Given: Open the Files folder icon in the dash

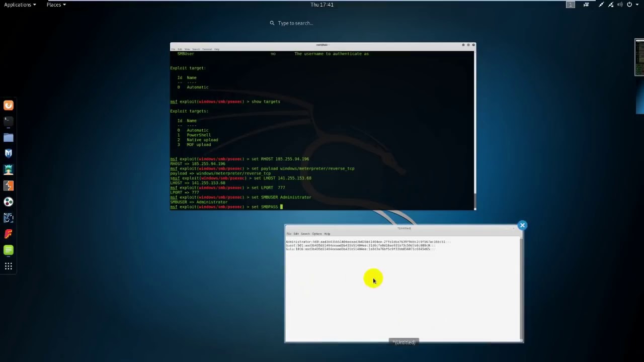Looking at the screenshot, I should click(9, 137).
